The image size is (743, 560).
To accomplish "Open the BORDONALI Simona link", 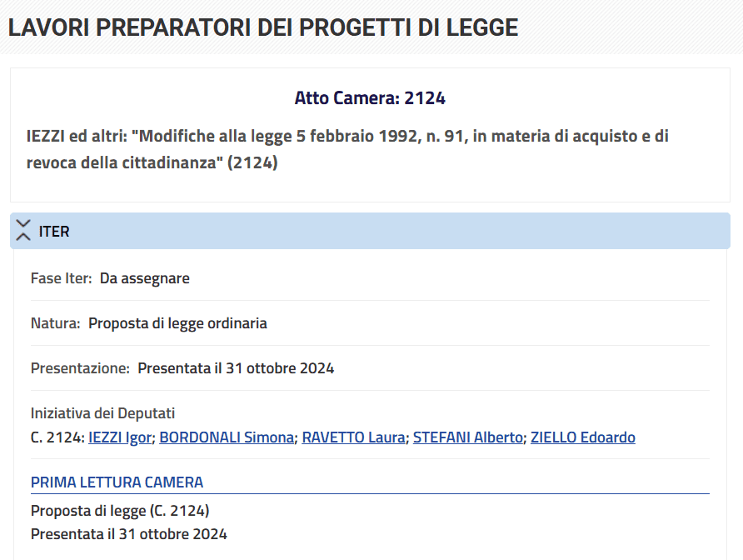I will click(x=227, y=437).
